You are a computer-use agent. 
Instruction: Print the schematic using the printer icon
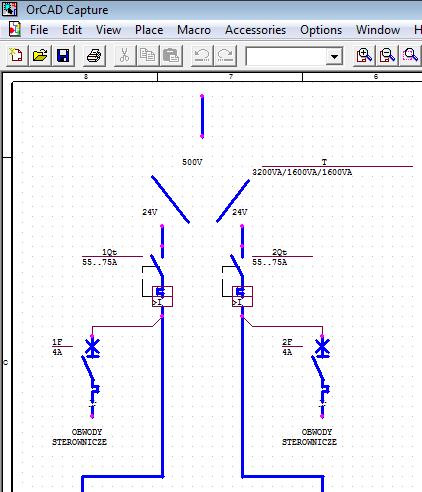[94, 55]
